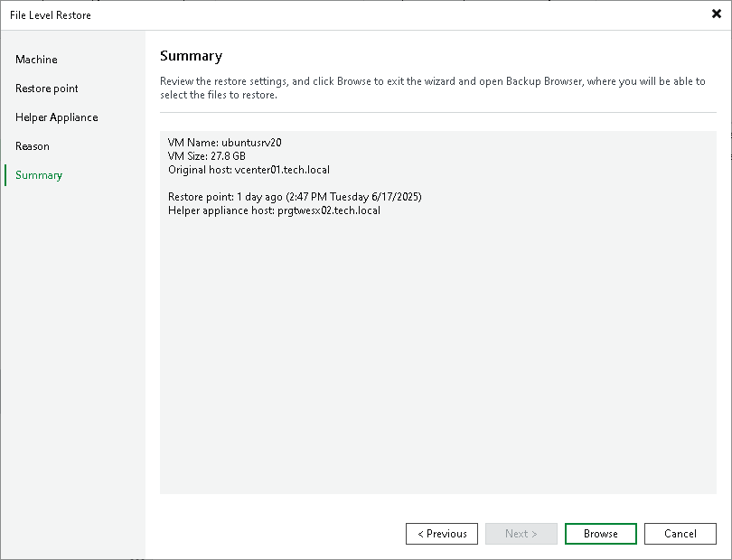732x560 pixels.
Task: Open the Machine step
Action: coord(36,60)
